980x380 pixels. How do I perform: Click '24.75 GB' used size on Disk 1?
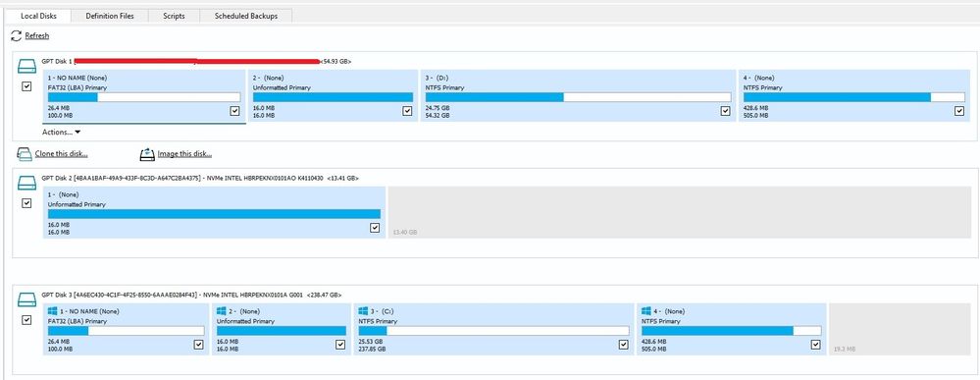[438, 108]
